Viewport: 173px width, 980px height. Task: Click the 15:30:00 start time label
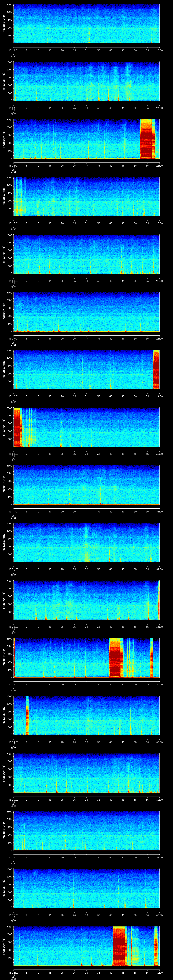tap(13, 511)
